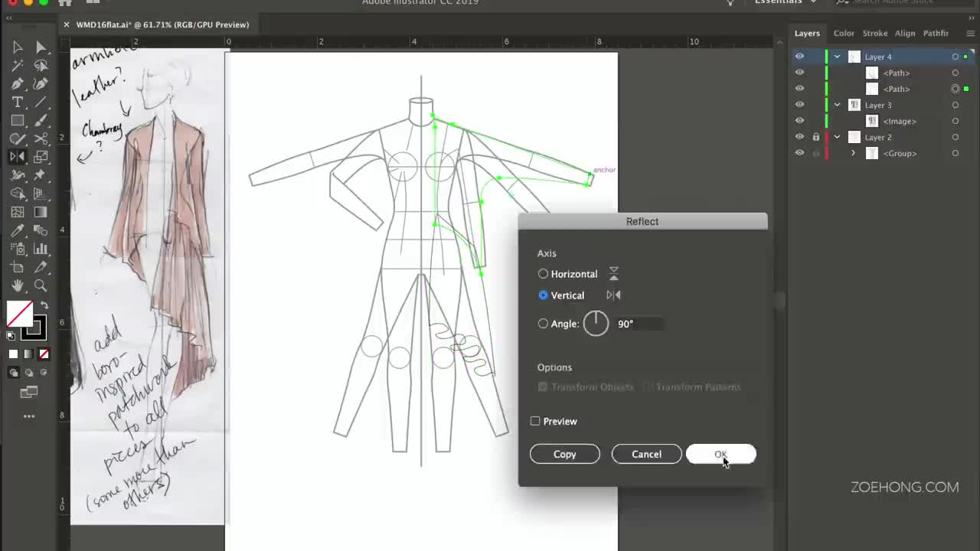This screenshot has height=551, width=980.
Task: Select the Eyedropper tool
Action: click(x=18, y=230)
